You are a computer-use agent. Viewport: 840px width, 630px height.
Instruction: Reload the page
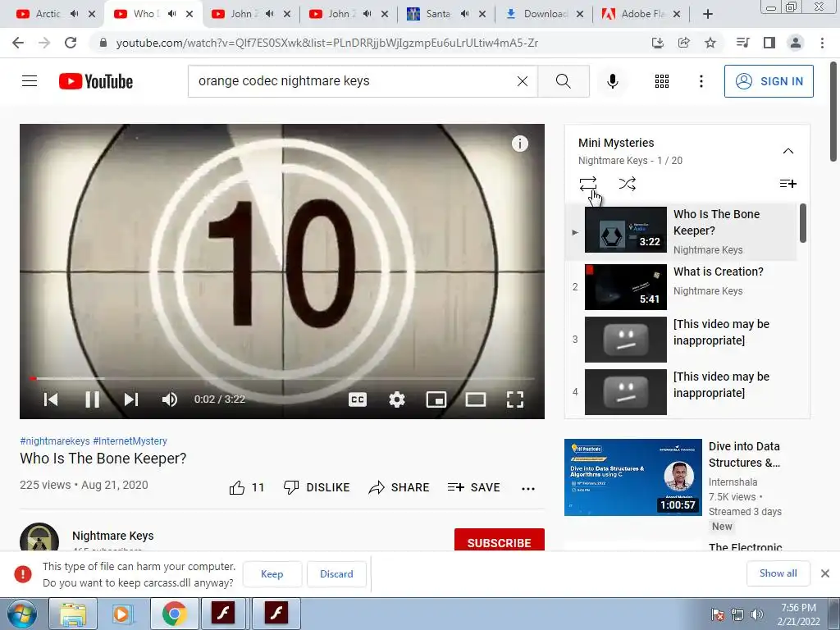click(x=71, y=43)
